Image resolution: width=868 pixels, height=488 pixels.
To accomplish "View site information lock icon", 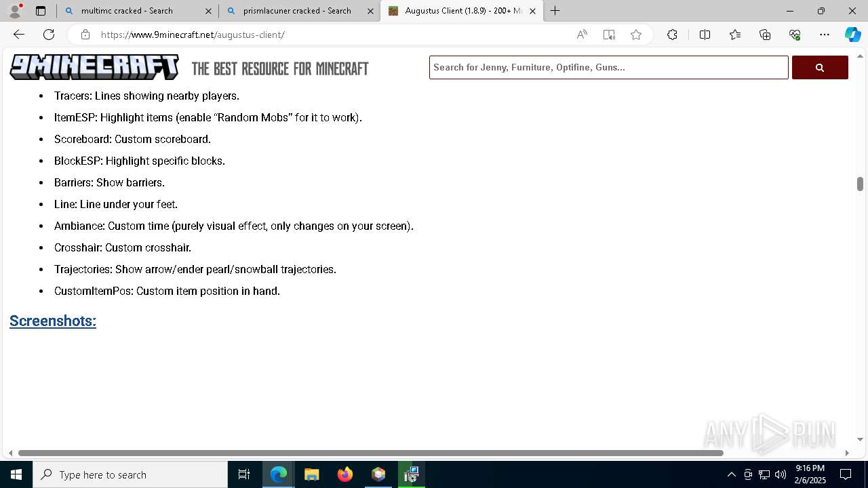I will pos(85,35).
